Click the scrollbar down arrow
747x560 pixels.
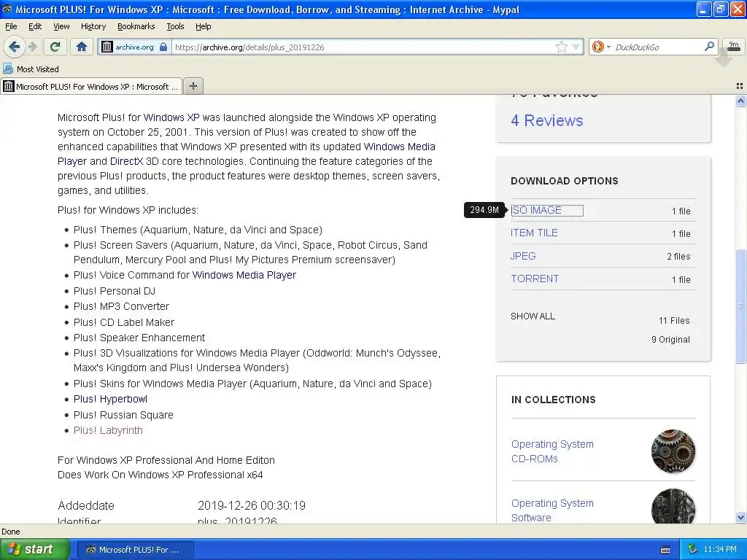click(x=740, y=518)
